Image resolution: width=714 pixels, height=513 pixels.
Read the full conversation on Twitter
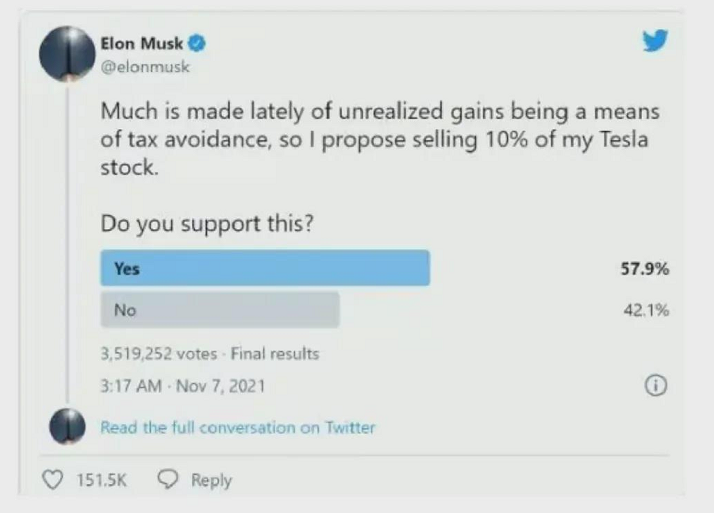(238, 427)
